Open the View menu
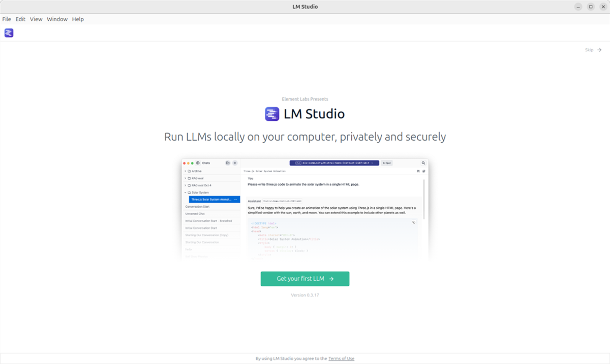Image resolution: width=610 pixels, height=364 pixels. pyautogui.click(x=36, y=19)
